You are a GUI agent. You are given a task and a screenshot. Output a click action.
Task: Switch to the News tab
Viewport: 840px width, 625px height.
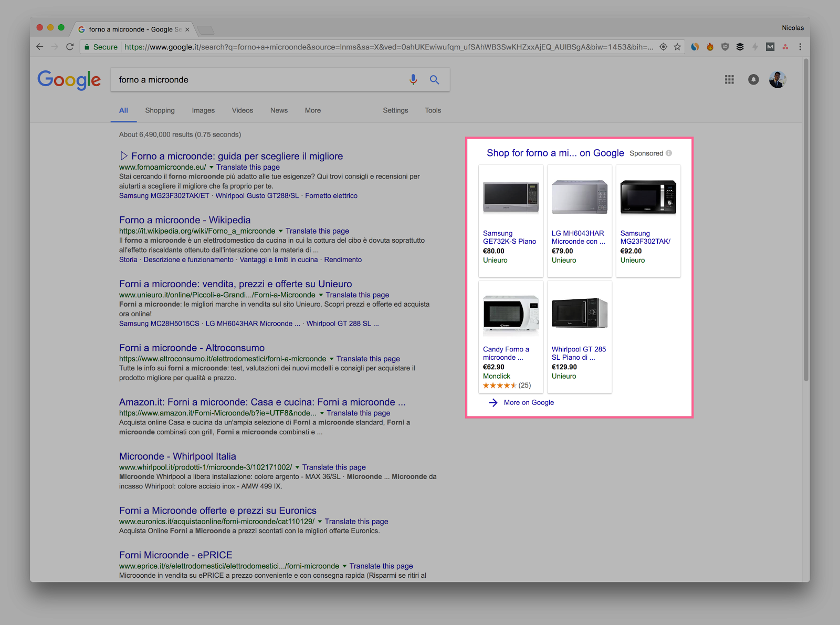click(279, 110)
